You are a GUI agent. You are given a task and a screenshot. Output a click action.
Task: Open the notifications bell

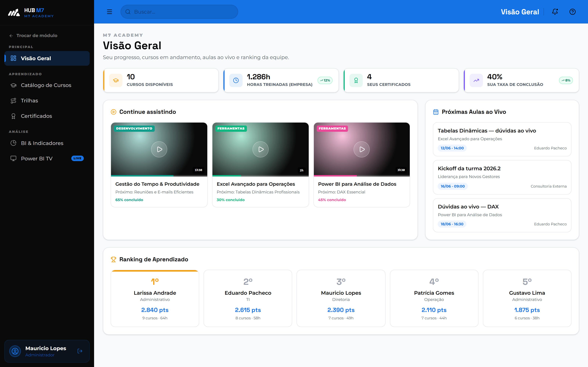pos(555,12)
